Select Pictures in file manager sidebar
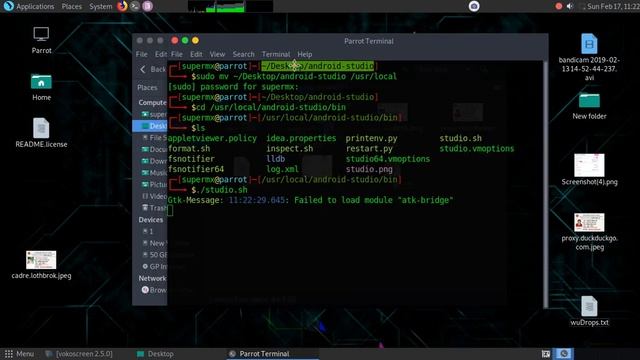Image resolution: width=640 pixels, height=360 pixels. point(151,184)
